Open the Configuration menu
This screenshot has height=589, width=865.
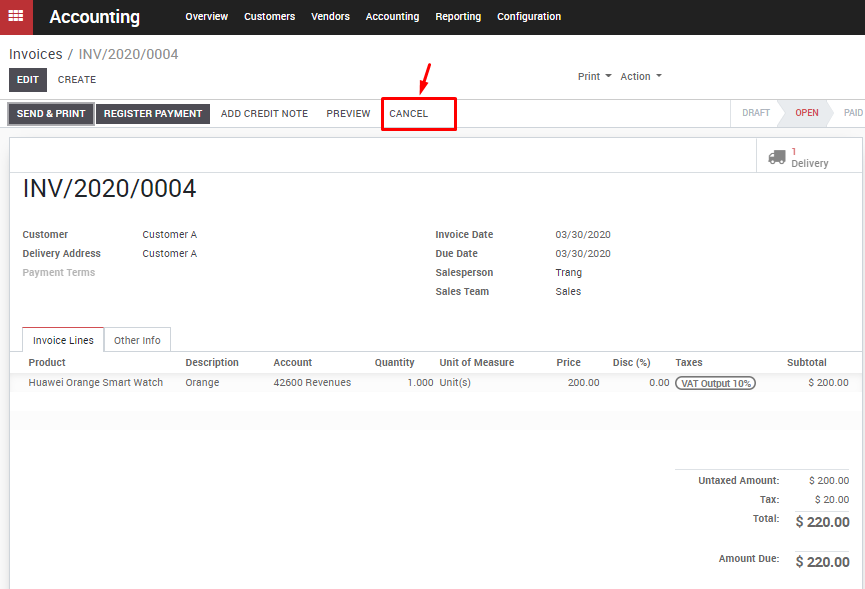point(528,17)
